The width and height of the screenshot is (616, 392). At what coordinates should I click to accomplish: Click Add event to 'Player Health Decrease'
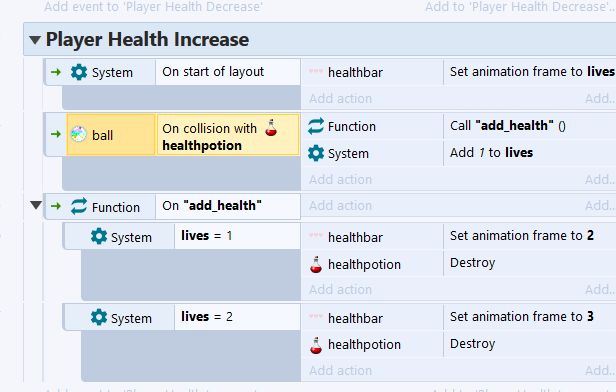point(153,7)
